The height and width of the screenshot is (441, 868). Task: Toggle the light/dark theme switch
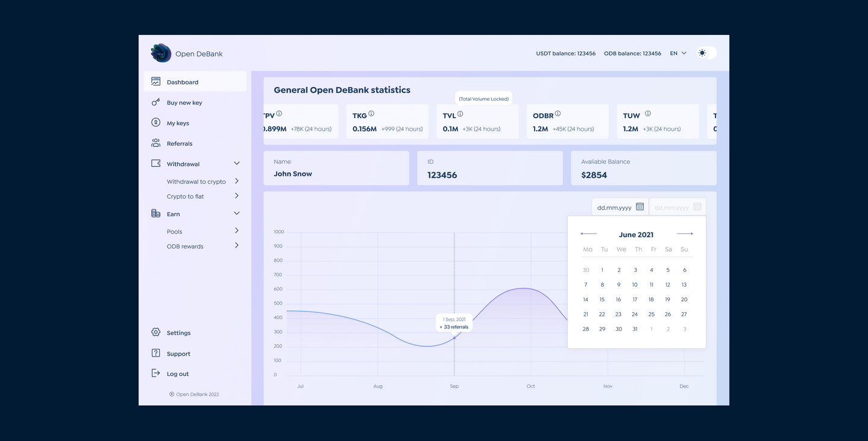pos(706,53)
